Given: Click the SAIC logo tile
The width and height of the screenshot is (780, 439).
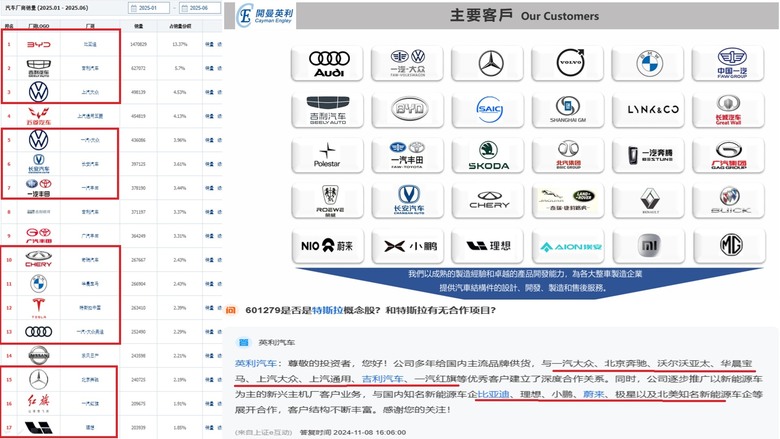Looking at the screenshot, I should coord(488,110).
